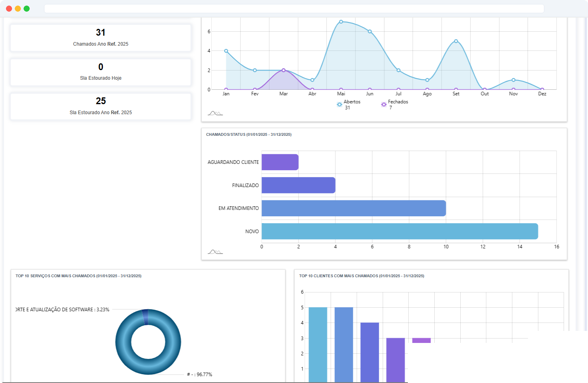Click the TOP 10 CLIENTES COM MAIS CHAMADOS title

pyautogui.click(x=362, y=276)
